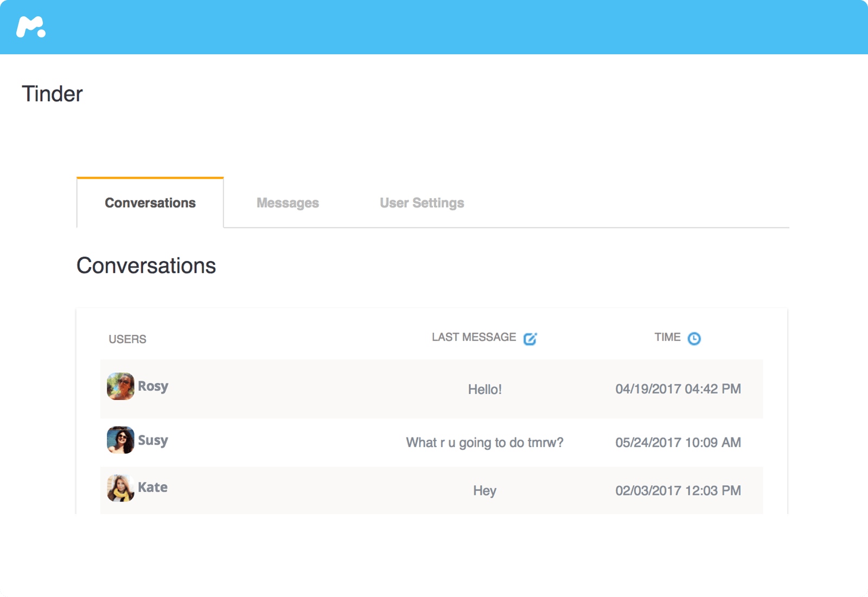Click the Tinder page title
Viewport: 868px width, 597px height.
point(52,94)
